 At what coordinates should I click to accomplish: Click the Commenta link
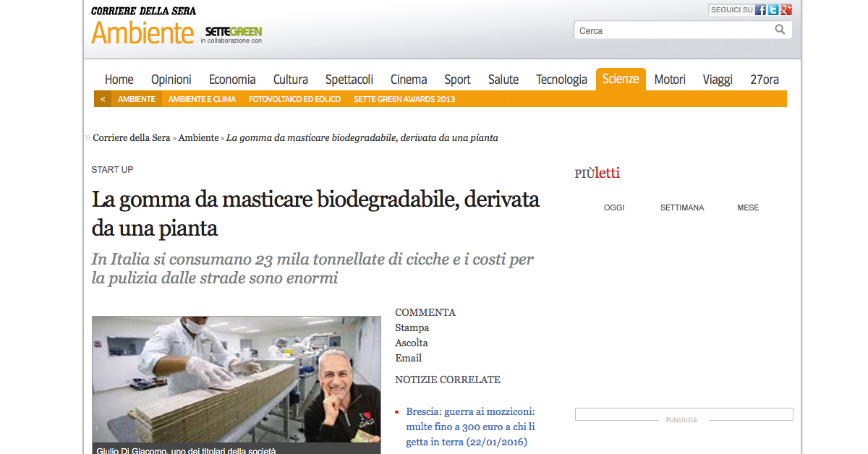425,312
